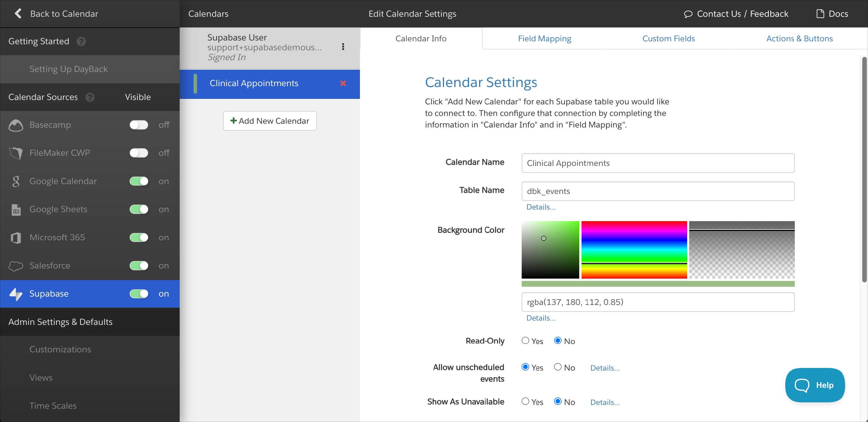The width and height of the screenshot is (868, 422).
Task: Click the Salesforce cloud icon
Action: 16,266
